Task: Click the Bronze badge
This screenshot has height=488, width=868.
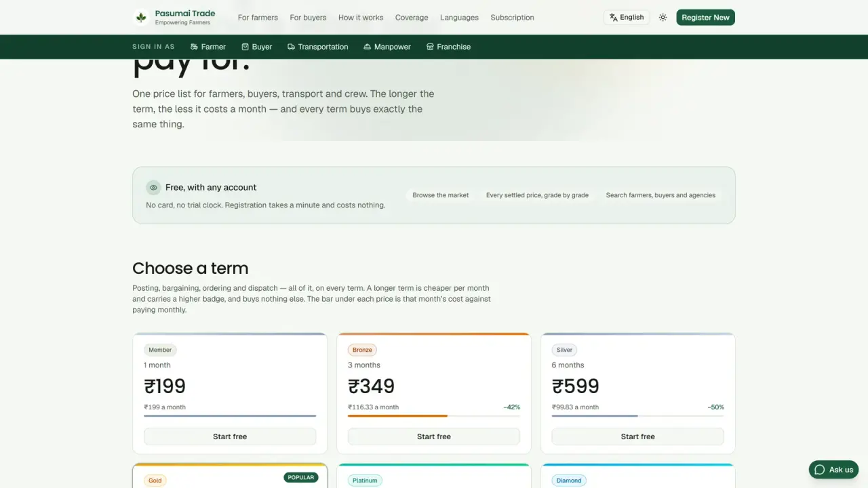Action: [x=362, y=350]
